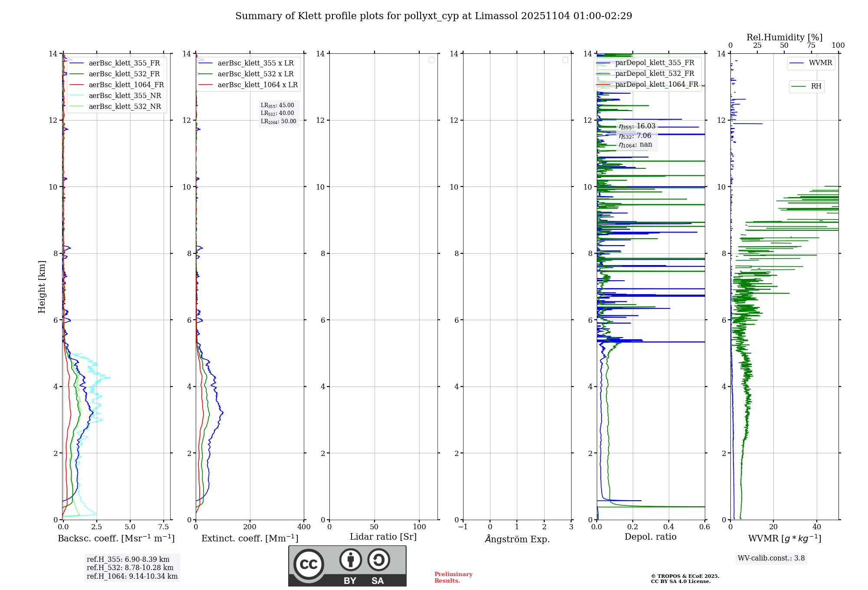Image resolution: width=868 pixels, height=590 pixels.
Task: Click the plot title Summary of Klett profile
Action: tap(433, 16)
